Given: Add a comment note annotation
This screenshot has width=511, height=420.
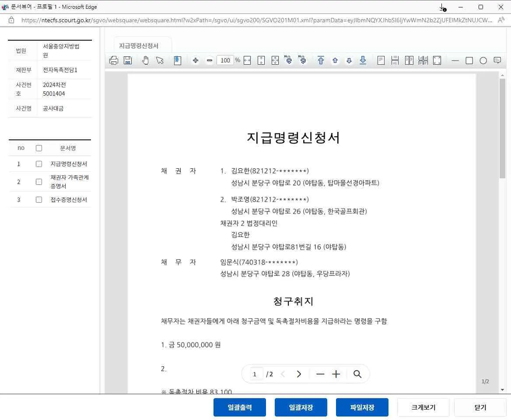Looking at the screenshot, I should pos(497,60).
